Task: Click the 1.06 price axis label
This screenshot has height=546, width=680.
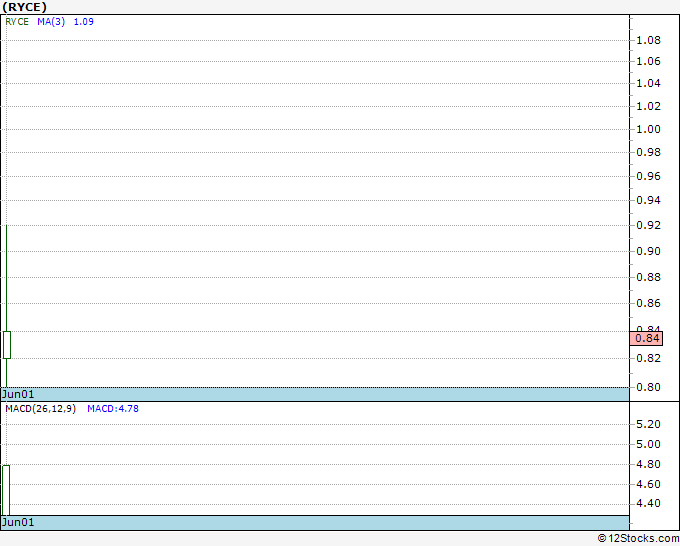Action: (648, 61)
